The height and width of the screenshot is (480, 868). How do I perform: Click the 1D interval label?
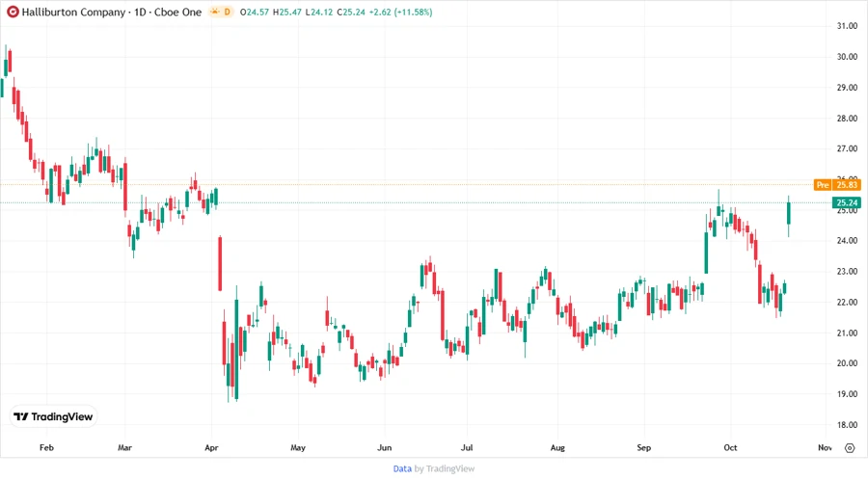coord(140,13)
